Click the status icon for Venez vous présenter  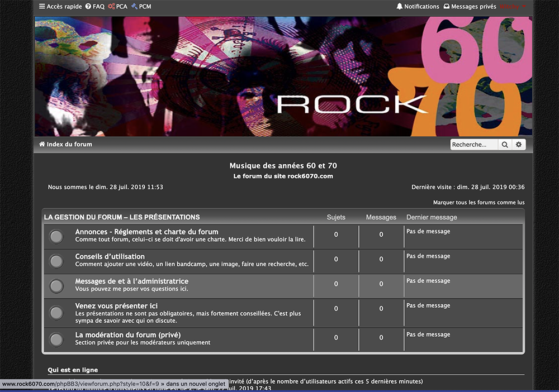56,313
